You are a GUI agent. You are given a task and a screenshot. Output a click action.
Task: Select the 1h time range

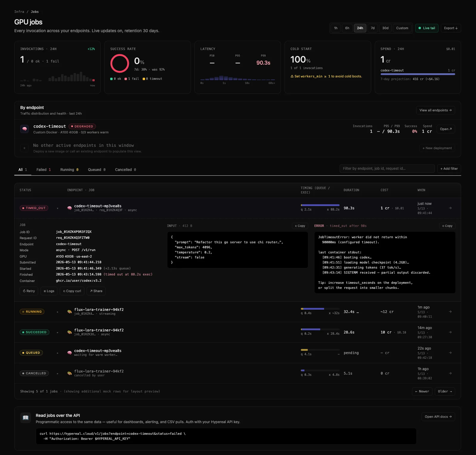click(336, 28)
